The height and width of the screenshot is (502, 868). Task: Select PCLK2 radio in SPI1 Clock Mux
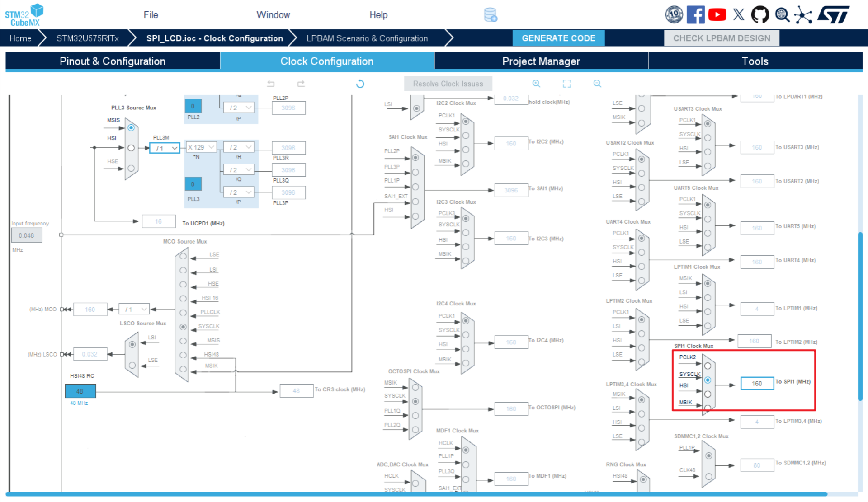click(x=708, y=366)
